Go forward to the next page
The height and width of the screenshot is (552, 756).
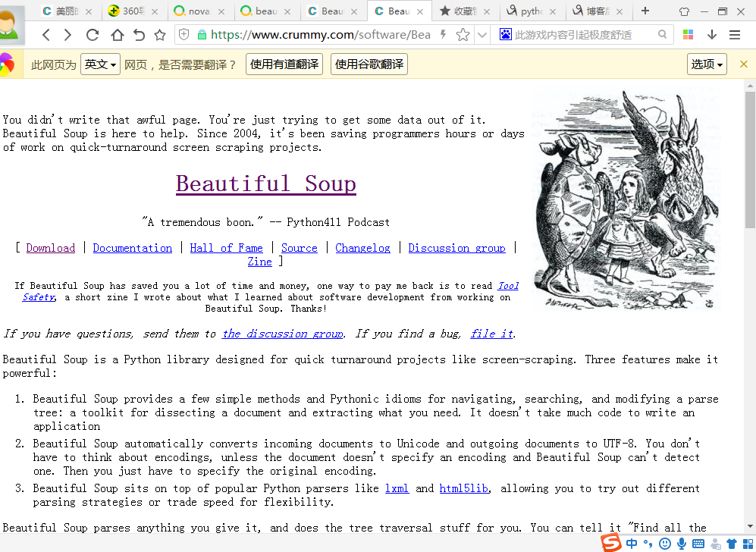tap(68, 35)
